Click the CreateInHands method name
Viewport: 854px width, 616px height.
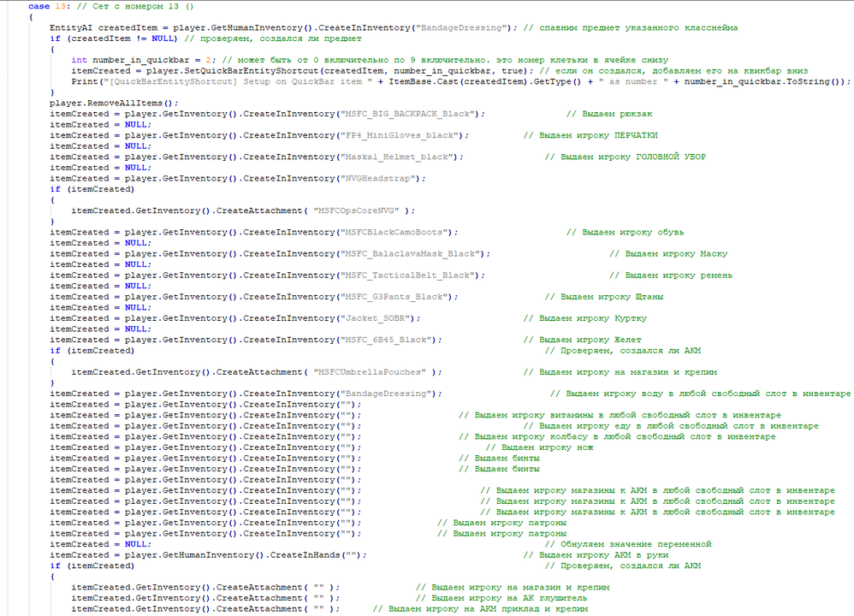click(305, 555)
